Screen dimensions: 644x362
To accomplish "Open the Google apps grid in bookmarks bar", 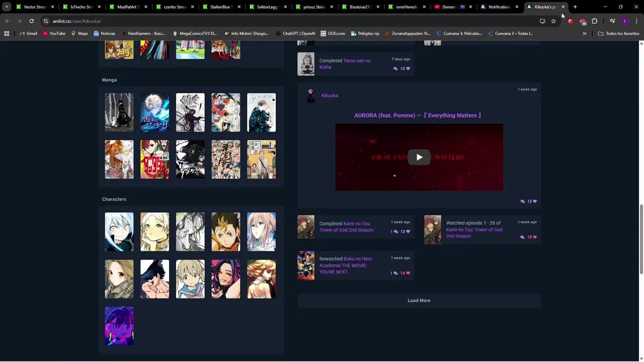I will point(7,34).
